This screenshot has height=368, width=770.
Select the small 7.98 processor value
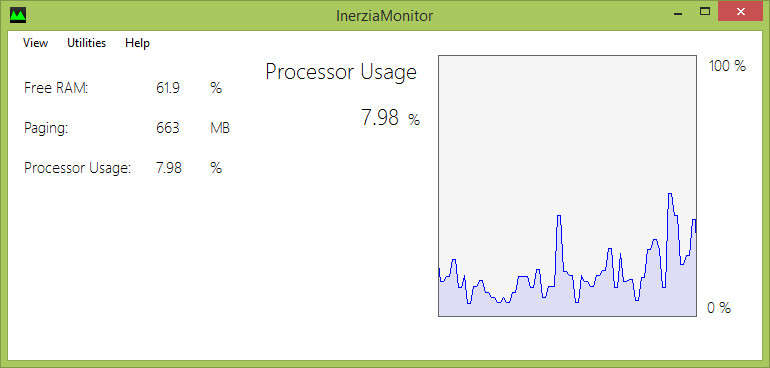click(x=169, y=169)
